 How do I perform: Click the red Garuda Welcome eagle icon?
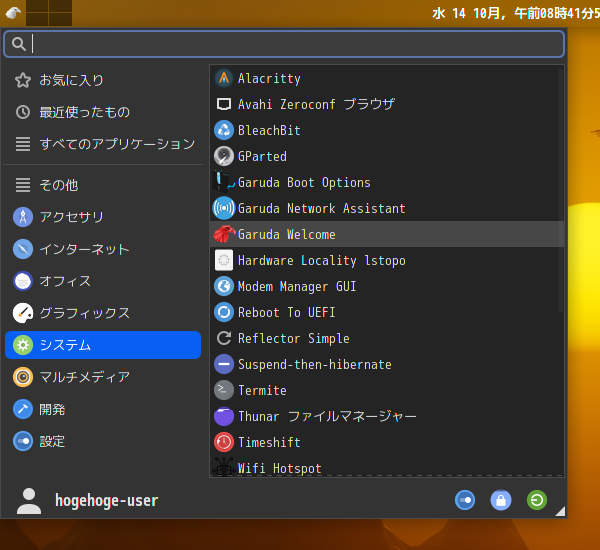[224, 234]
